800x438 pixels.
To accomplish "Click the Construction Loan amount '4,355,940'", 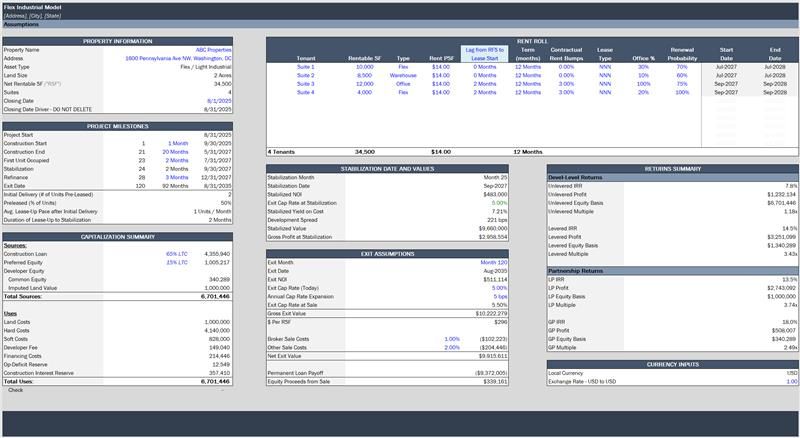I will (217, 254).
